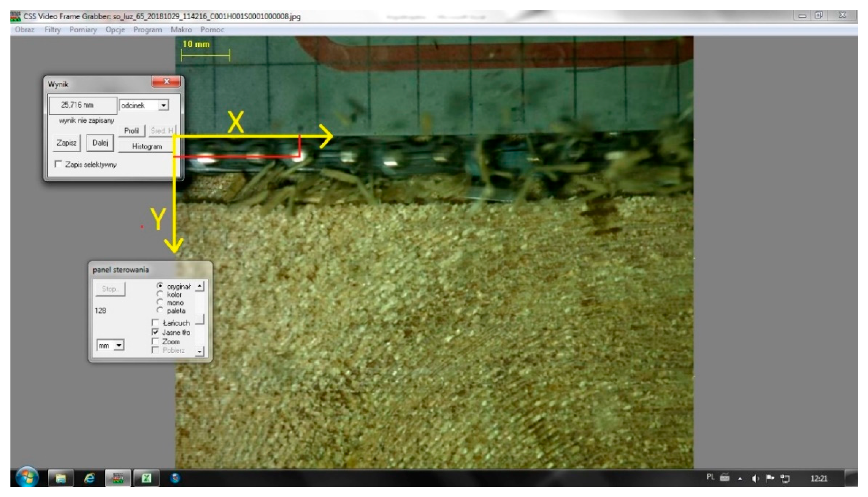Launch Internet Explorer from taskbar
868x497 pixels.
tap(90, 478)
